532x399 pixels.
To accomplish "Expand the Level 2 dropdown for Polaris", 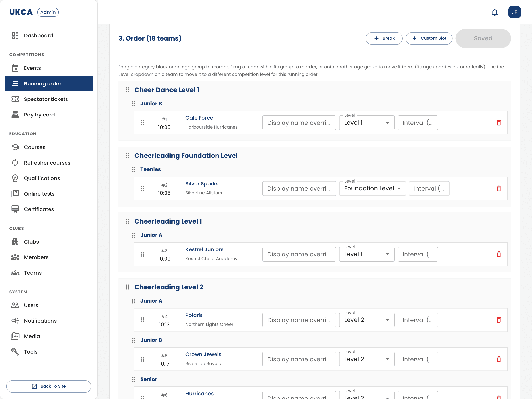I will pos(366,320).
